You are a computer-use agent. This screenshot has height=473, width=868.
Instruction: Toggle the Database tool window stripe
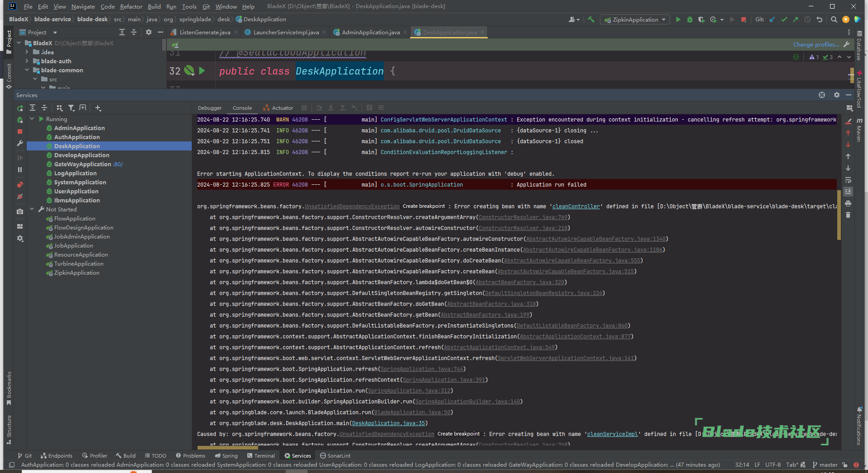859,46
